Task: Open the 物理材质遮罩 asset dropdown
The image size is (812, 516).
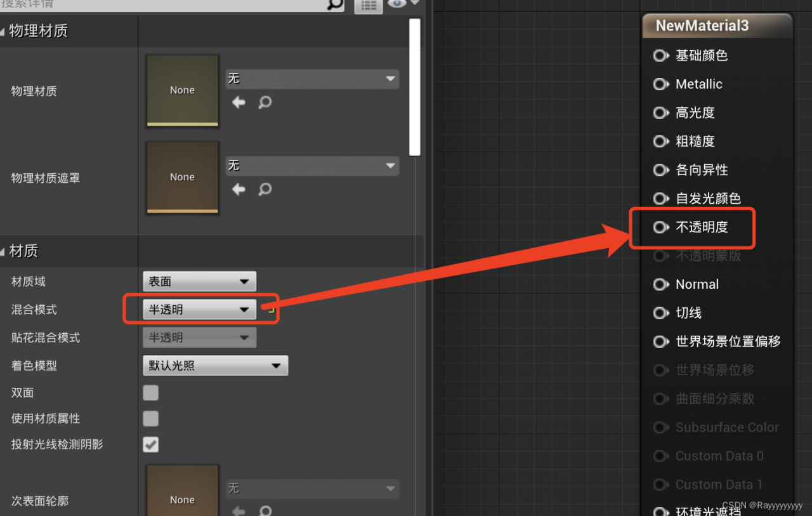Action: pyautogui.click(x=312, y=166)
